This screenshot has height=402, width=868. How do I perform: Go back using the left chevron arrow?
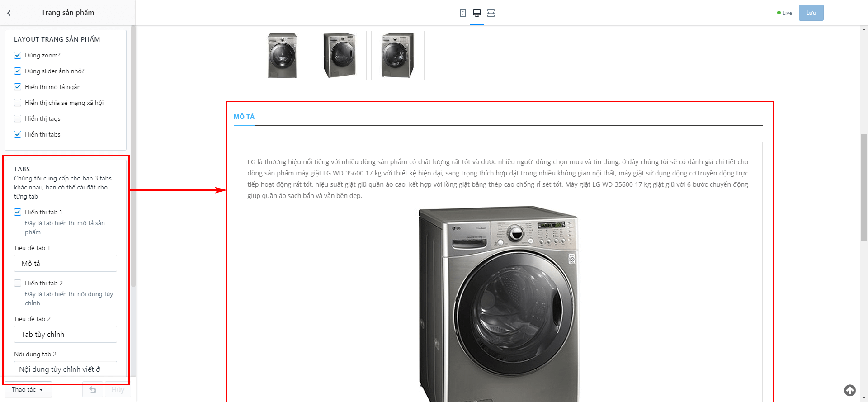[9, 13]
